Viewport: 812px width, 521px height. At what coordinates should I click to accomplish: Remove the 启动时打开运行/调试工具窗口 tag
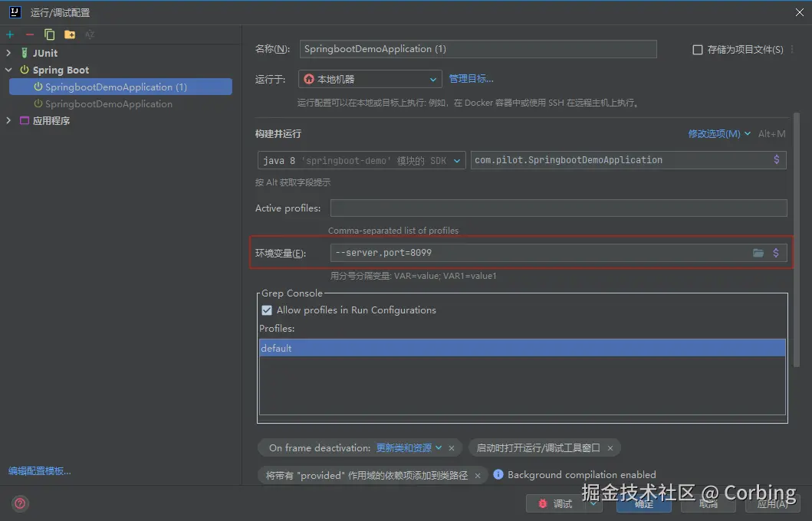610,448
